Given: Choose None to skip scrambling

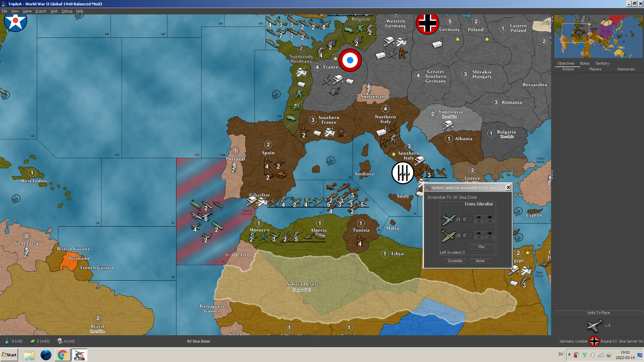Looking at the screenshot, I should pos(480,261).
